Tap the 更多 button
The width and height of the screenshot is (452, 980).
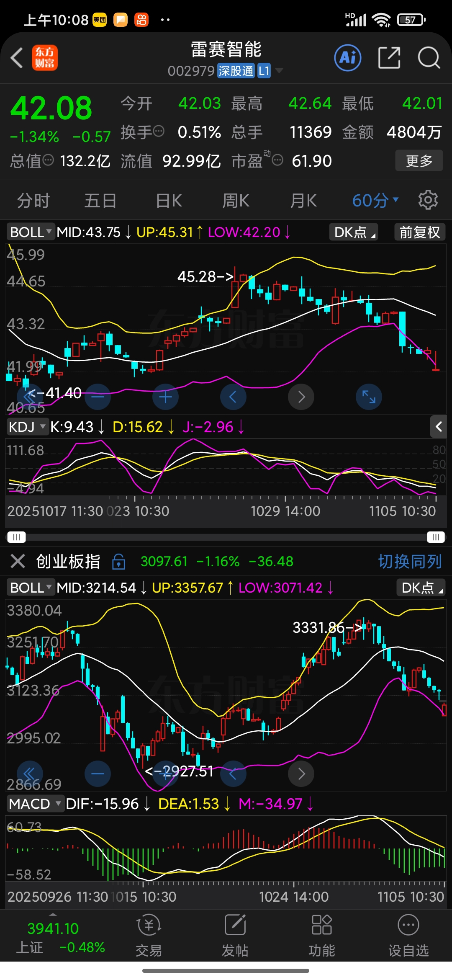coord(419,160)
